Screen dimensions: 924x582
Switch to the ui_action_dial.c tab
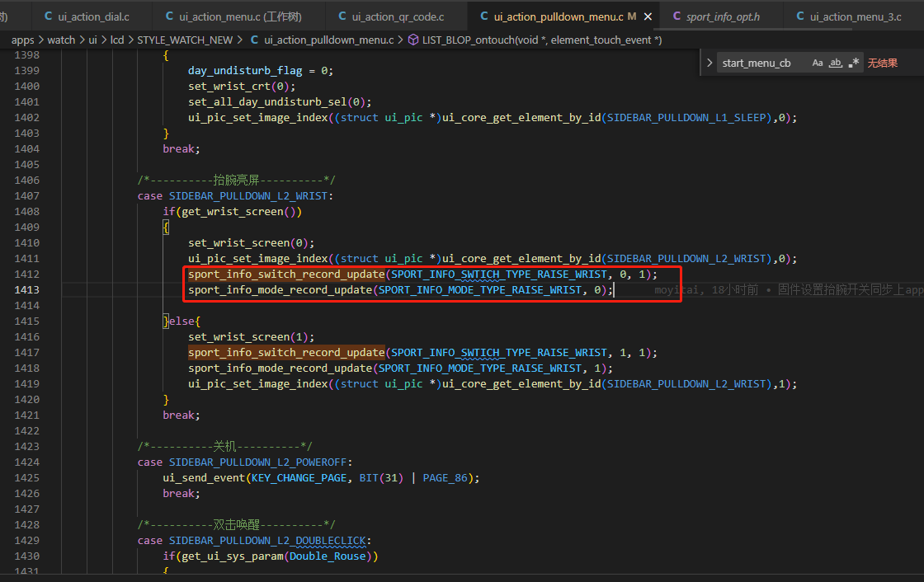click(93, 16)
